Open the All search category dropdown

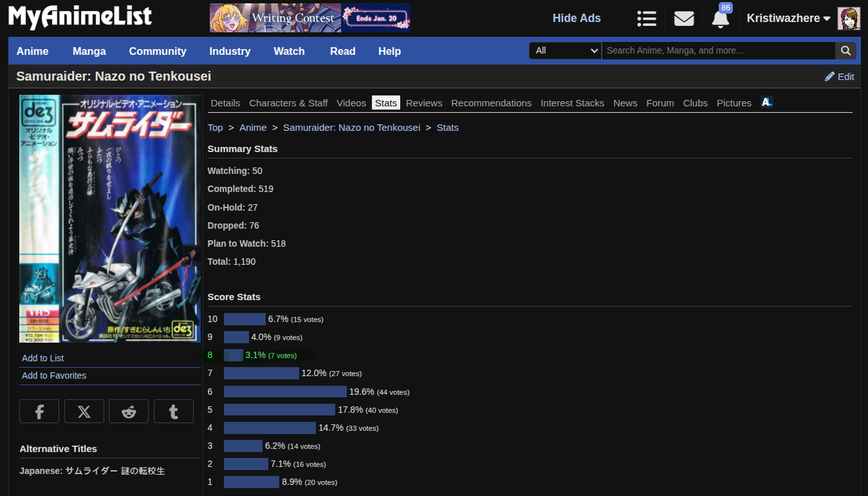[x=566, y=50]
